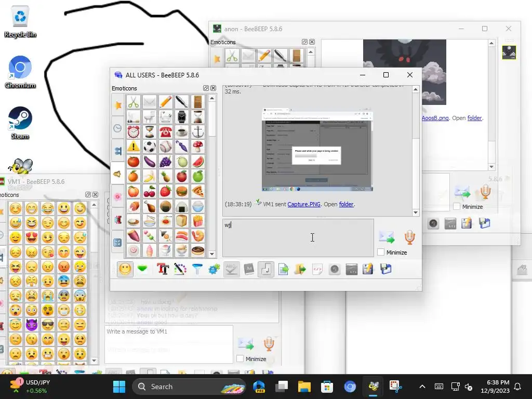Insert red alarm clock emoticon
532x399 pixels.
(134, 131)
